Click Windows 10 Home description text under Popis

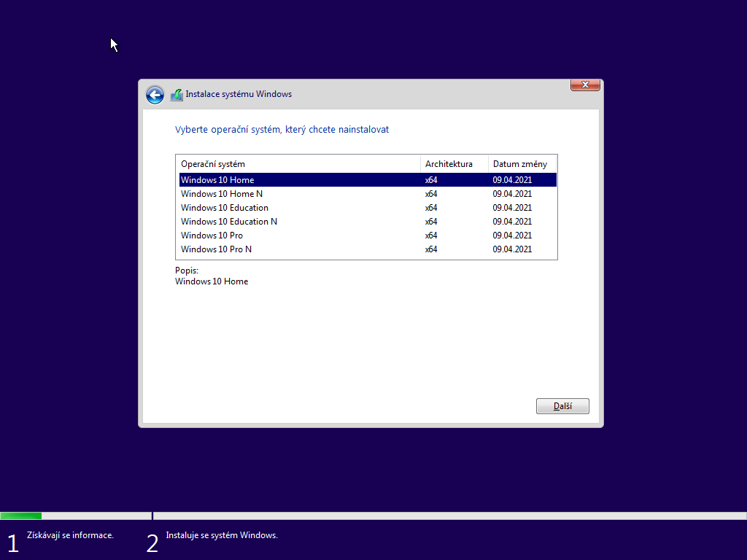point(212,281)
